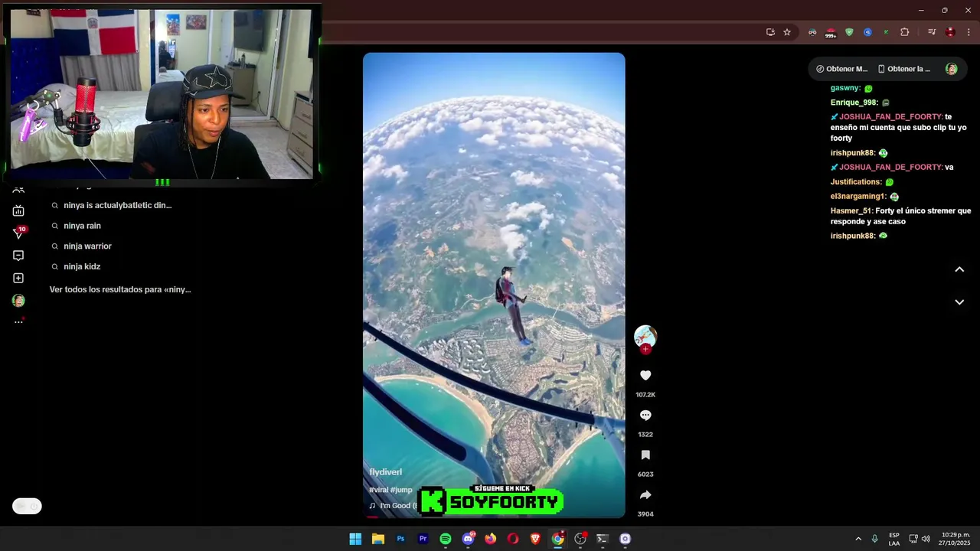Open the activity inbox icon in sidebar
Viewport: 980px width, 551px height.
pos(18,256)
